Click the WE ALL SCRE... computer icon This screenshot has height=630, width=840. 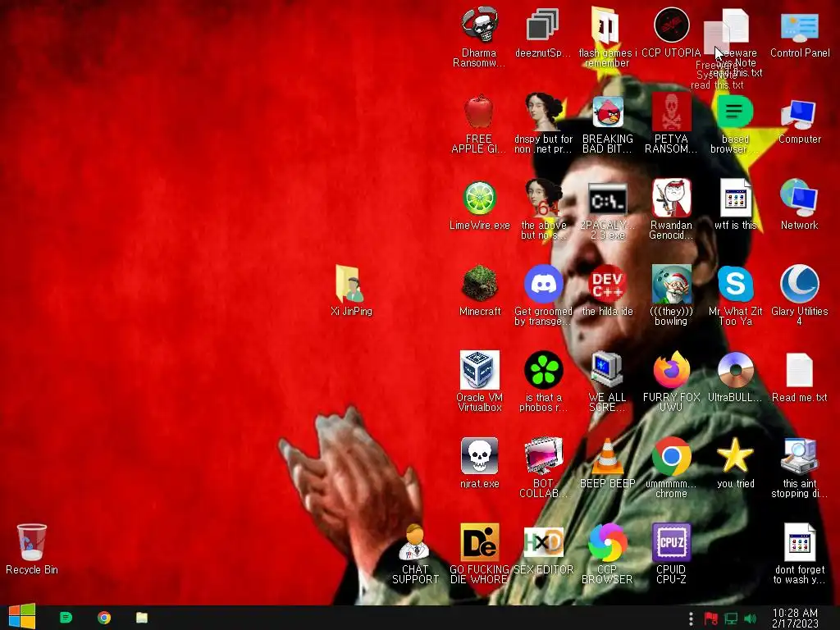[608, 370]
